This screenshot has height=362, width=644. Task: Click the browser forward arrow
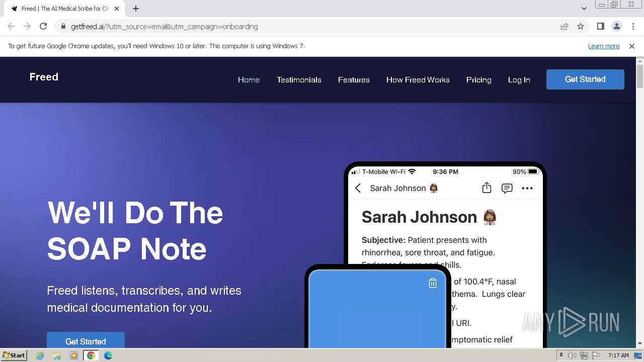[x=27, y=26]
